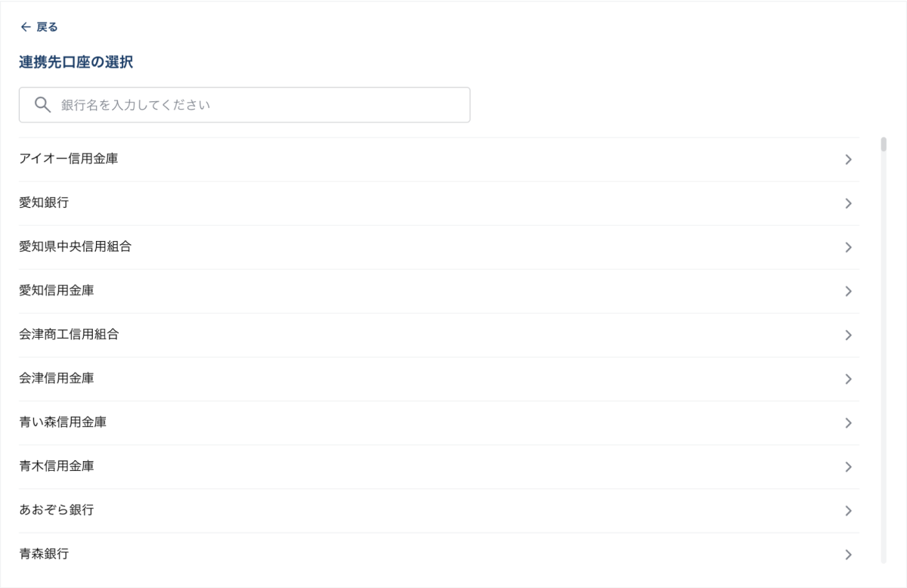Pick 青い森信用金庫 from the list

coord(62,422)
